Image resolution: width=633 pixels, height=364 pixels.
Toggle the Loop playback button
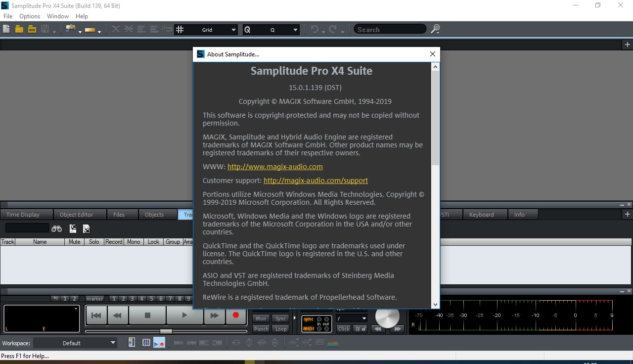click(281, 329)
